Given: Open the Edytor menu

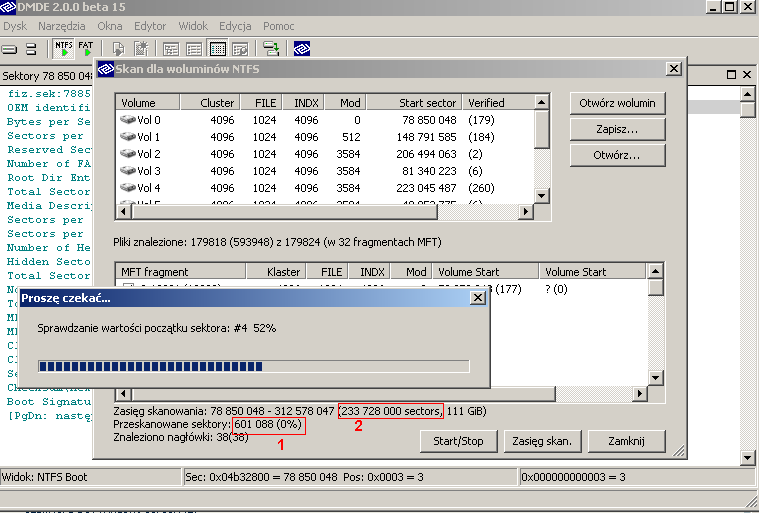Looking at the screenshot, I should pyautogui.click(x=150, y=25).
